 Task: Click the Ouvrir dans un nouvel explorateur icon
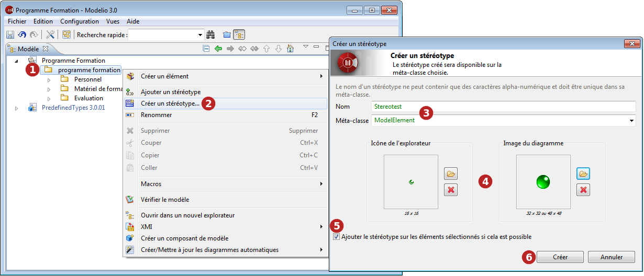[x=130, y=215]
